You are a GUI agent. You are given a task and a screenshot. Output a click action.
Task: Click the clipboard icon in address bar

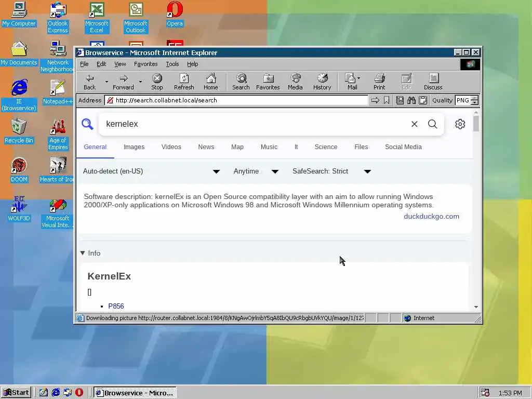click(x=423, y=100)
